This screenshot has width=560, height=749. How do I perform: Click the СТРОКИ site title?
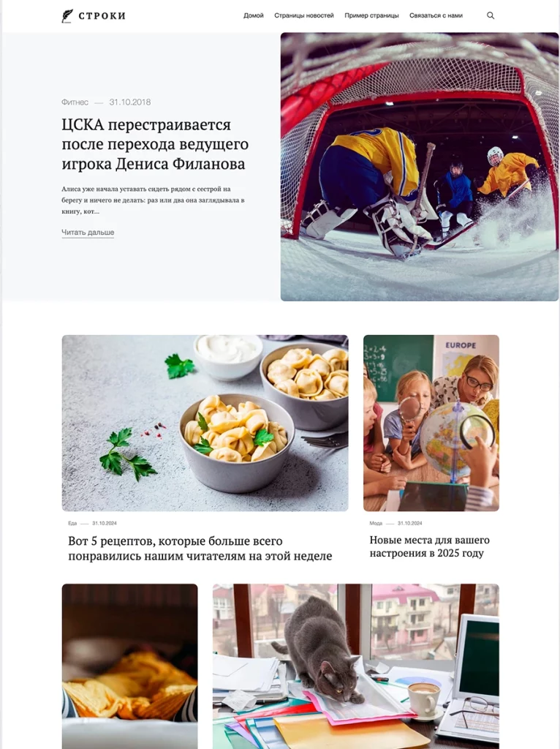102,16
